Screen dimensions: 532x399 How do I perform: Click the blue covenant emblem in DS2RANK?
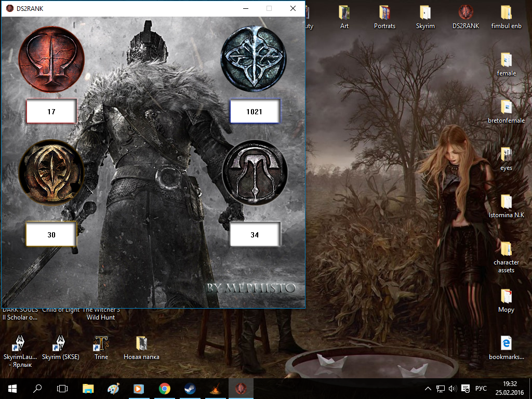[x=254, y=59]
